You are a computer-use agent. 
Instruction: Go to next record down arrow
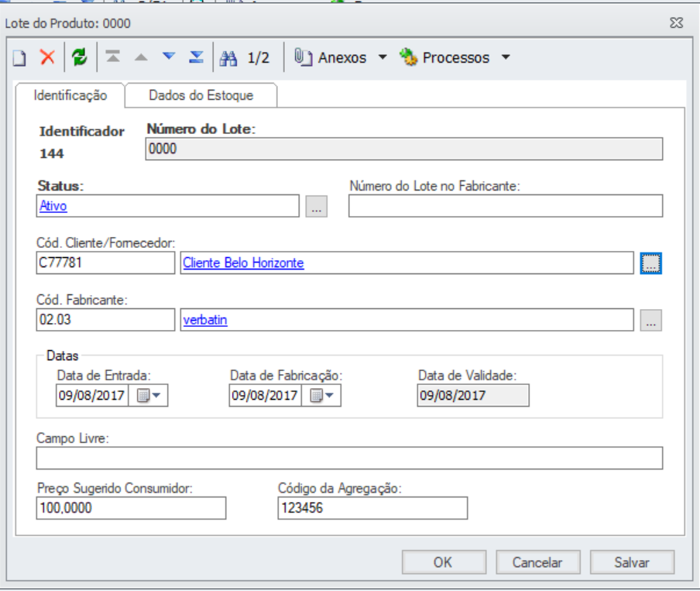tap(169, 57)
